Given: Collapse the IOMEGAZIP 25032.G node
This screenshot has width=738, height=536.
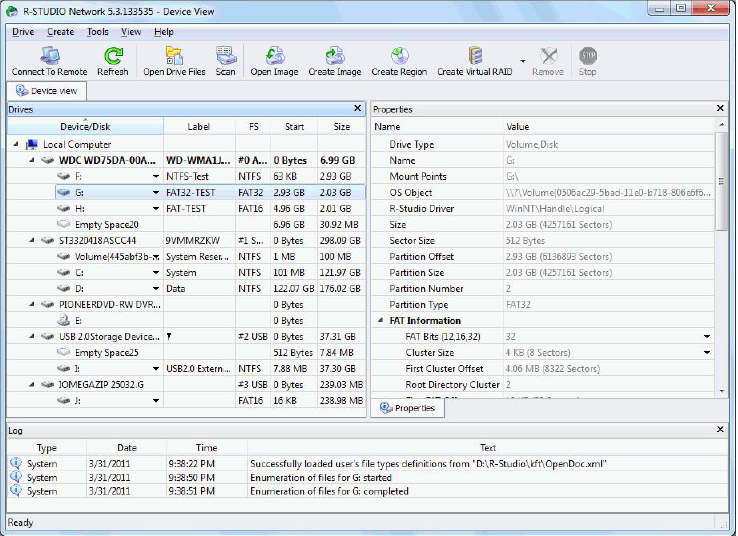Looking at the screenshot, I should pyautogui.click(x=32, y=384).
